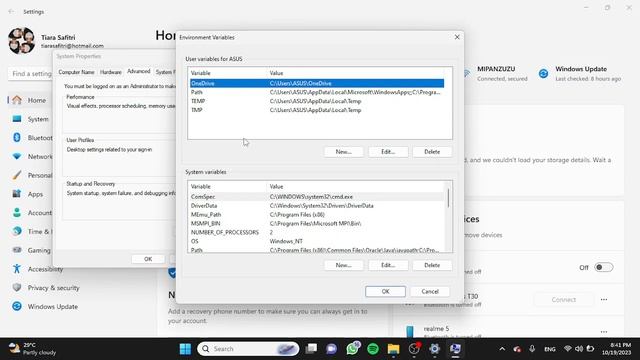Click the Windows Start button

[x=185, y=349]
